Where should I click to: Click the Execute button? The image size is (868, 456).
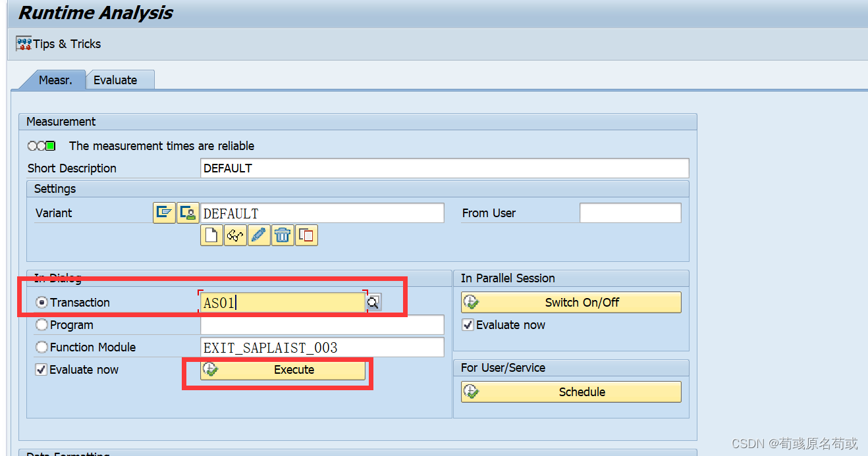tap(283, 370)
